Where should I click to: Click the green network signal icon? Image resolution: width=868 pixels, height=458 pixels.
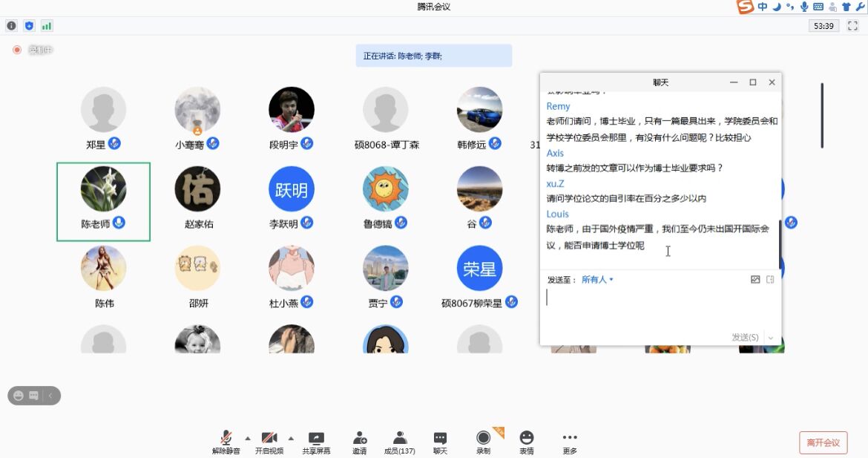point(47,26)
